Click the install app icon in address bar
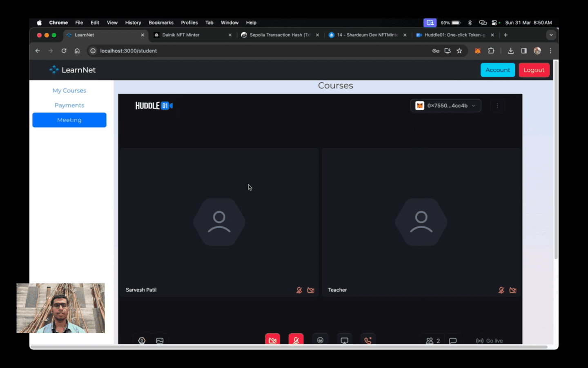Viewport: 588px width, 368px height. [448, 51]
